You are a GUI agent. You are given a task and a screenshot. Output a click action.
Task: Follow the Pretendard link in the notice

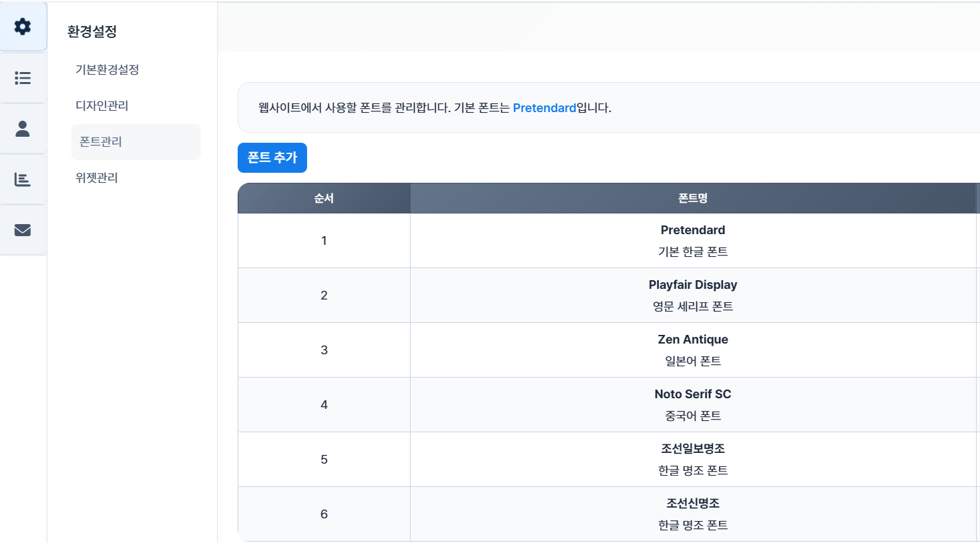point(544,108)
